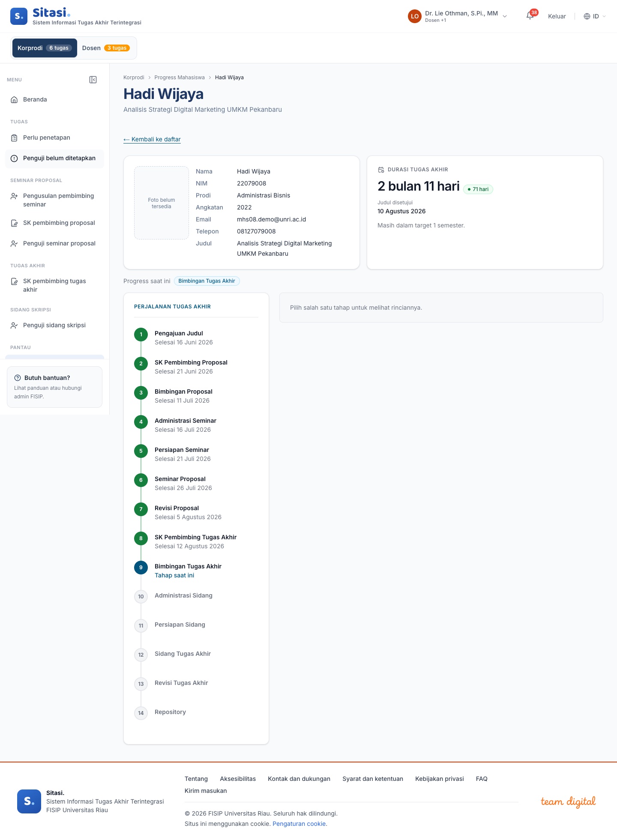Image resolution: width=617 pixels, height=840 pixels.
Task: Click the Perlu penetapan clipboard icon
Action: click(14, 138)
